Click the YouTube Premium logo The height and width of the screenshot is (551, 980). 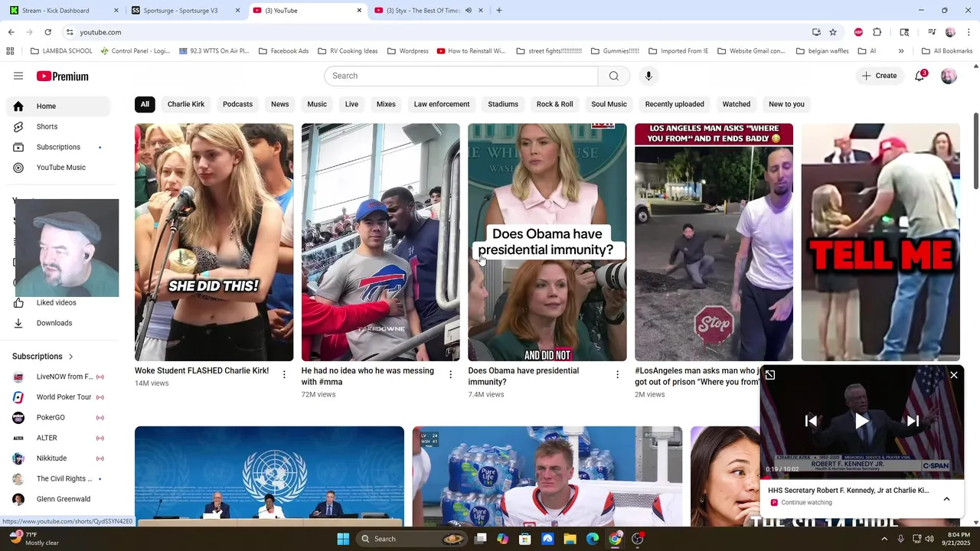point(63,76)
